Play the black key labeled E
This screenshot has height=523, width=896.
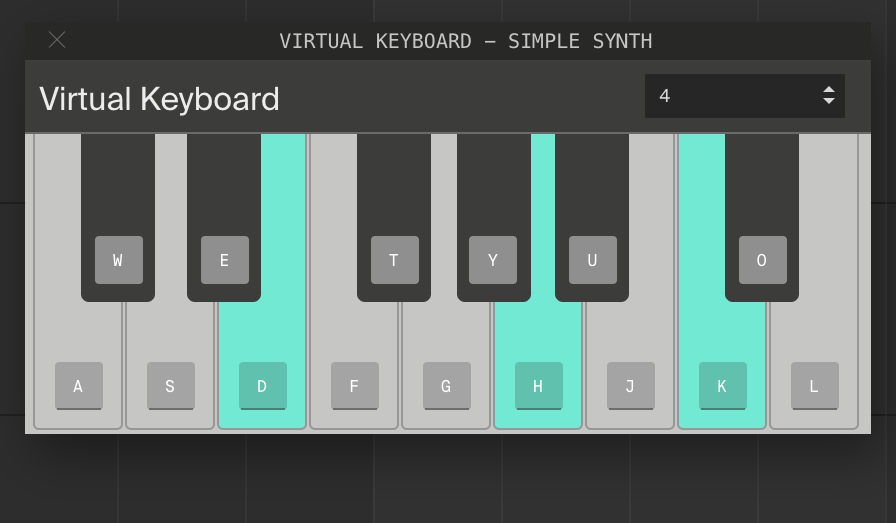tap(224, 217)
